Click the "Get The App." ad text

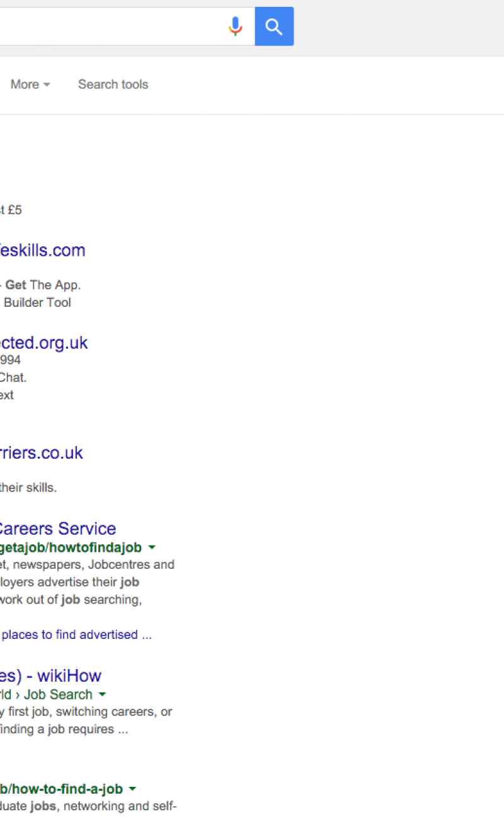pyautogui.click(x=43, y=285)
